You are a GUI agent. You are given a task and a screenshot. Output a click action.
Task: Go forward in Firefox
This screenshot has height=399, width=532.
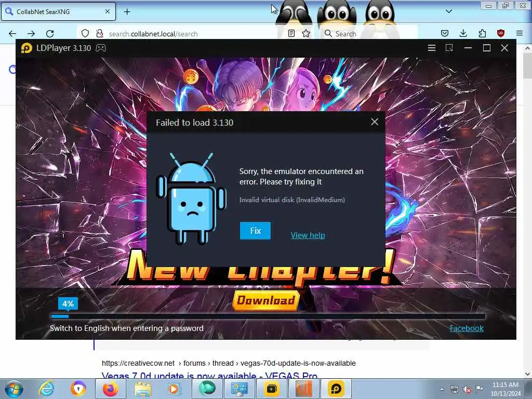(31, 34)
